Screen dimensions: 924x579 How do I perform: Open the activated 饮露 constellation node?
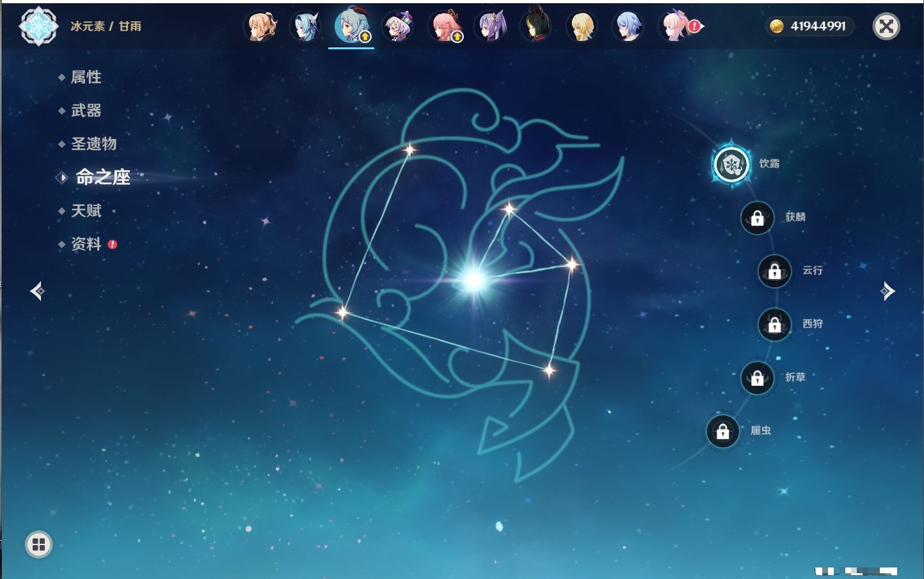pyautogui.click(x=731, y=164)
